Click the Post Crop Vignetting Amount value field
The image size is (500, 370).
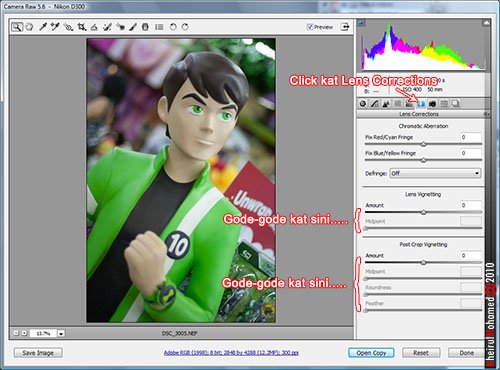click(471, 256)
